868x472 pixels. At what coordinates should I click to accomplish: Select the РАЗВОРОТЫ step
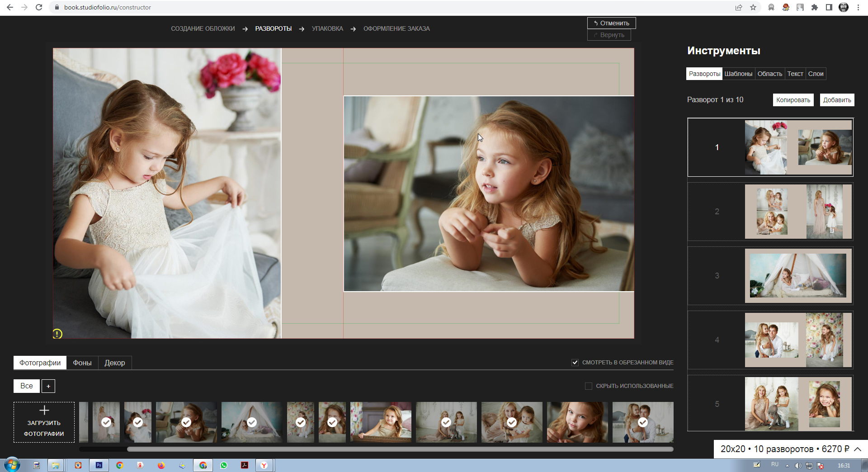[x=273, y=28]
